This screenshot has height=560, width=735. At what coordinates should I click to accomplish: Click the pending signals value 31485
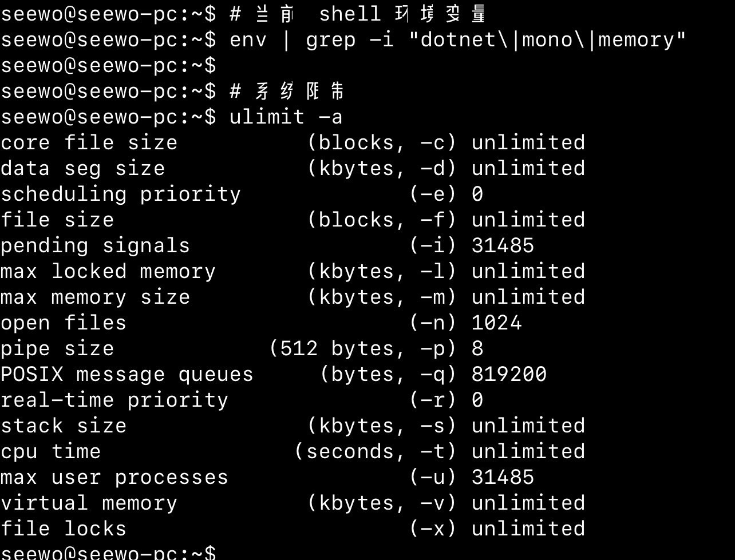click(502, 246)
